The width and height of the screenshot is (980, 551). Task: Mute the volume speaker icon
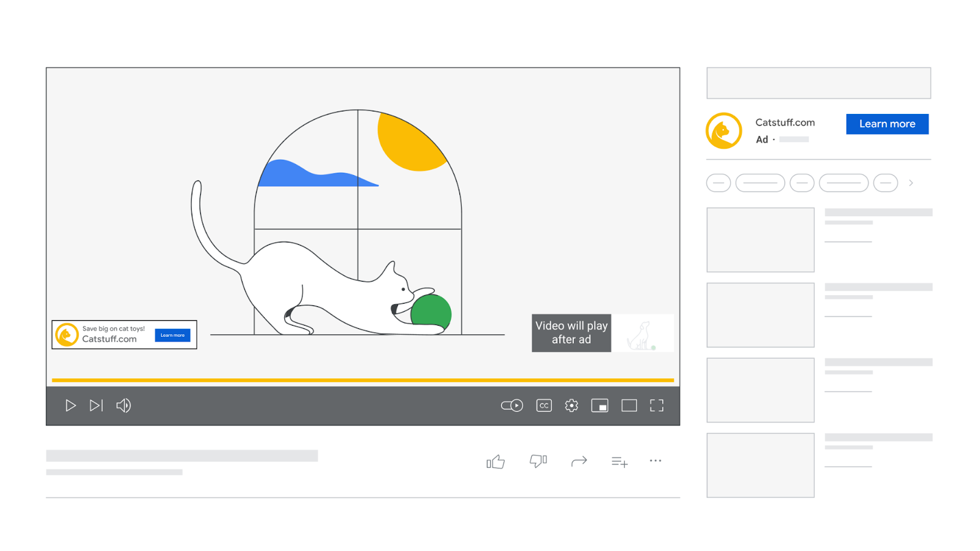(123, 405)
